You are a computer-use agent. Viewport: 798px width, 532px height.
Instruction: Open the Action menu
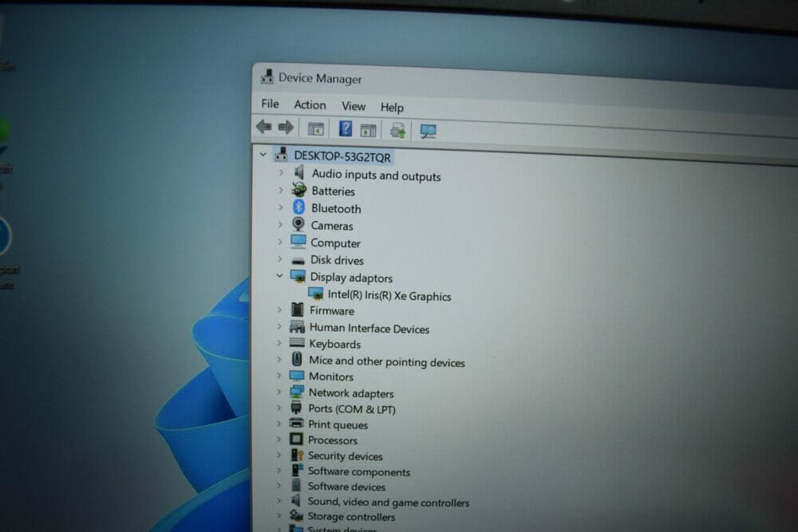click(x=310, y=104)
